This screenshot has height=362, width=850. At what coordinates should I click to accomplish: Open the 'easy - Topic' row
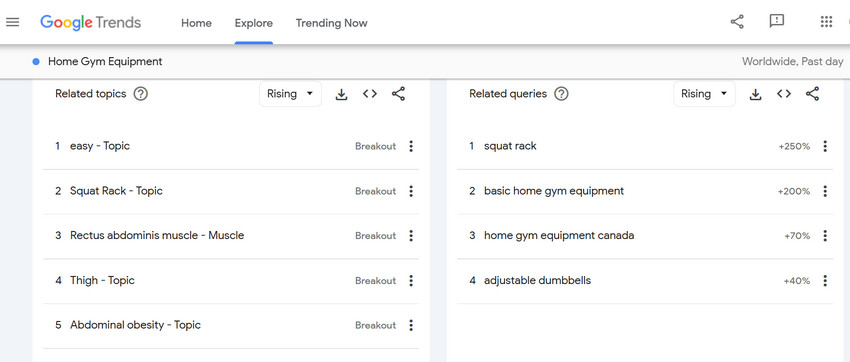pos(231,146)
